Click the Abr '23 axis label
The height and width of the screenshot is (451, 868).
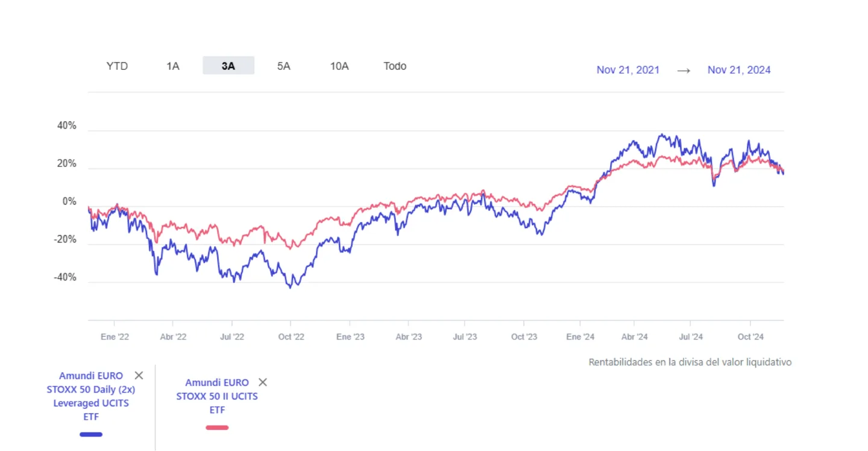[409, 337]
